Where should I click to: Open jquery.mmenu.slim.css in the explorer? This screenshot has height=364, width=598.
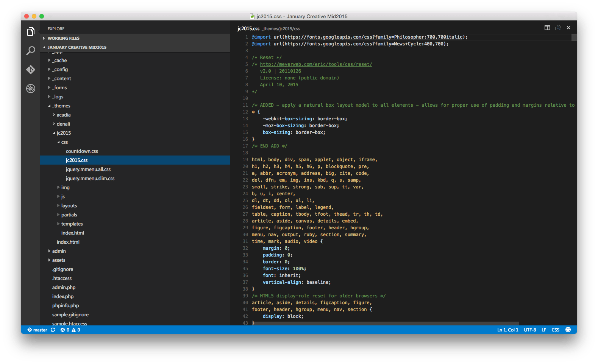[x=90, y=179]
